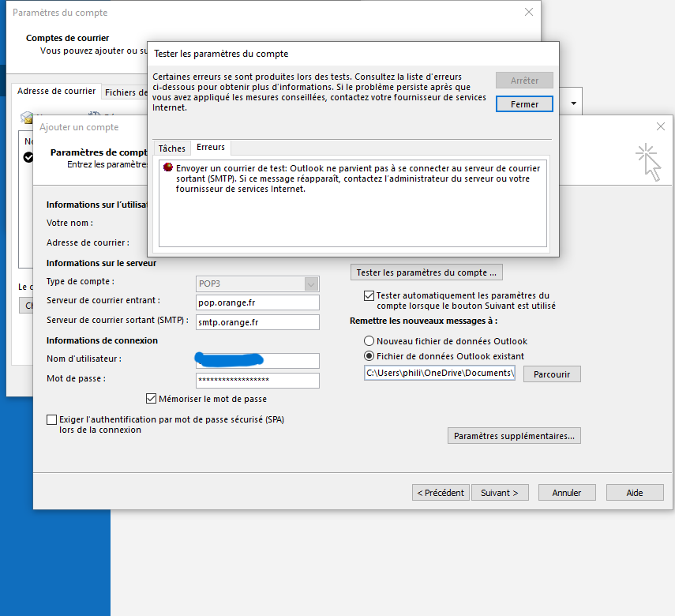Browse for data file with Parcourir
Screen dimensions: 675x616
[551, 374]
